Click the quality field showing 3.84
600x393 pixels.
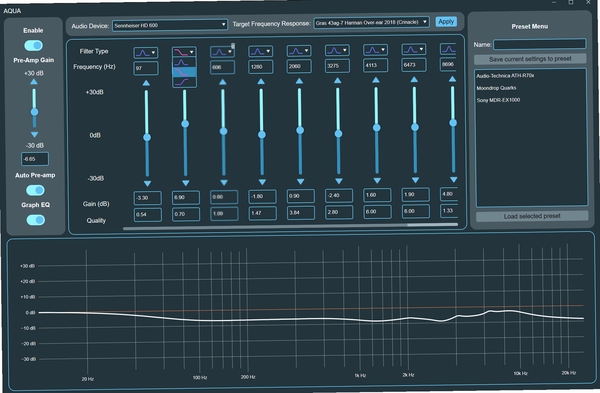tap(300, 212)
